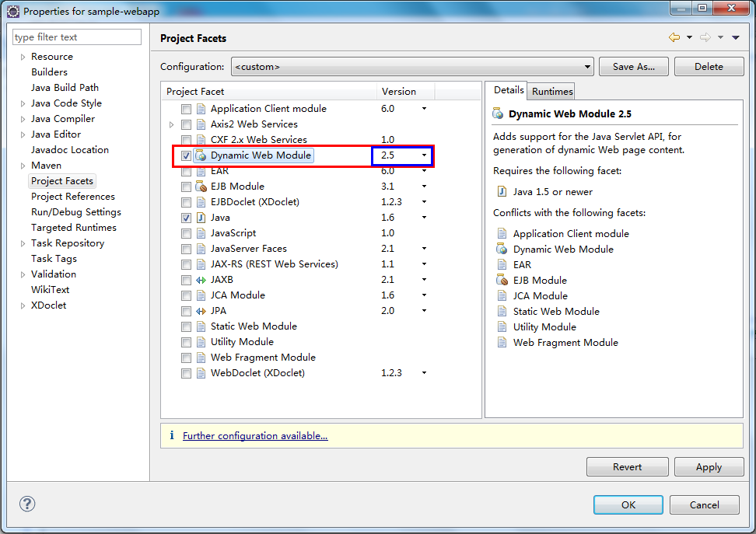Check the EJB Module checkbox
This screenshot has width=756, height=534.
click(186, 187)
